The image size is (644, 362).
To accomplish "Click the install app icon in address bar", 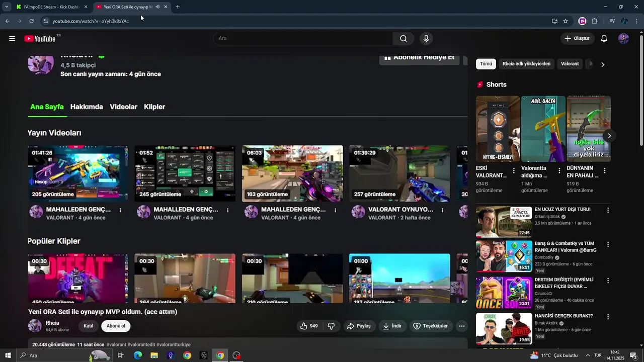I will tap(554, 21).
